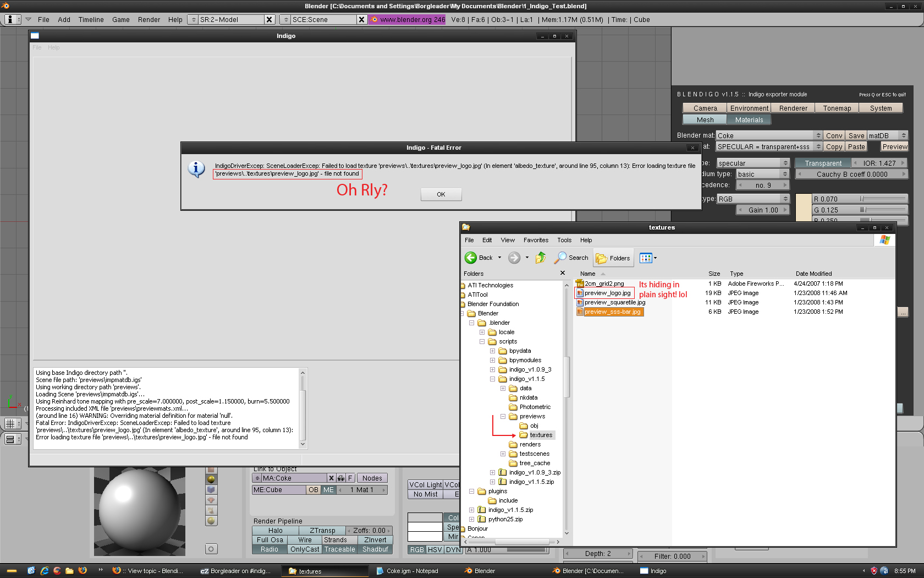Sort files by Date Modified column
Viewport: 924px width, 578px height.
pos(813,274)
